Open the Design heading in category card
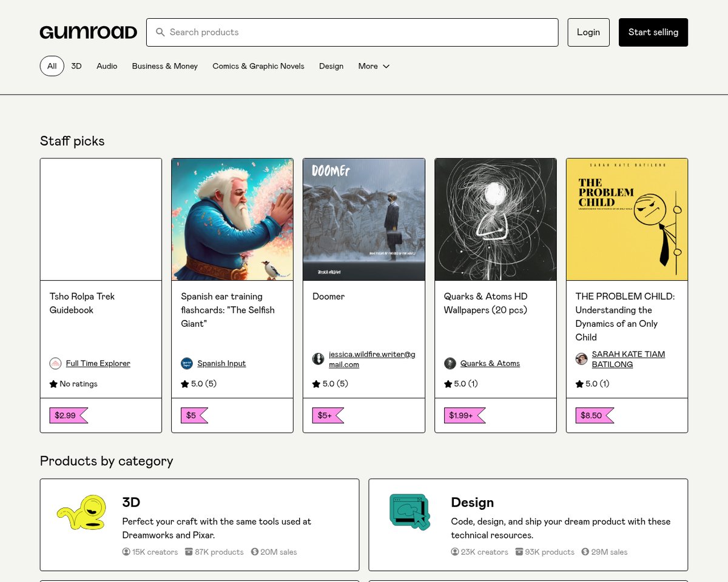 point(472,503)
